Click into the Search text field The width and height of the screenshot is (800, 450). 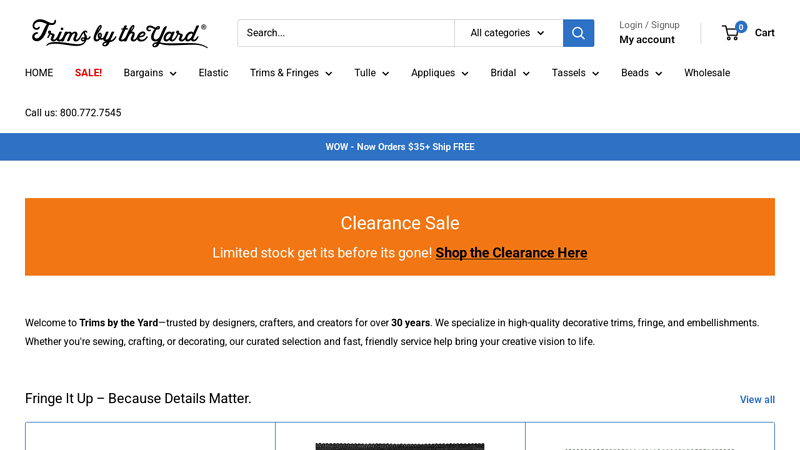pos(345,33)
